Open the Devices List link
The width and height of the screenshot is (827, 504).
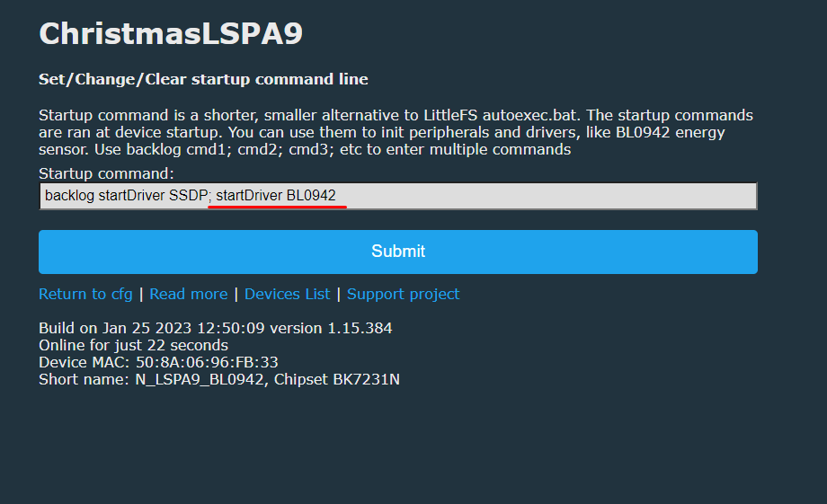(287, 294)
